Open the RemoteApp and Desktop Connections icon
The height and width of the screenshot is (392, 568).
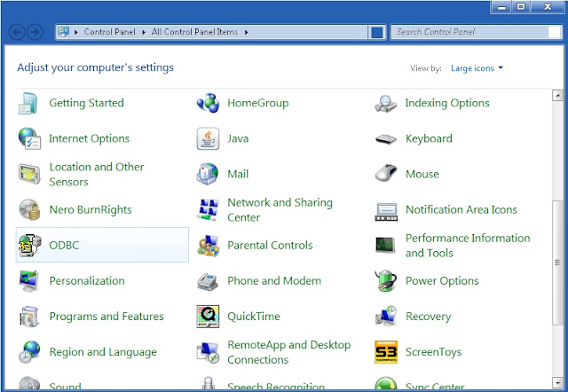click(x=208, y=352)
